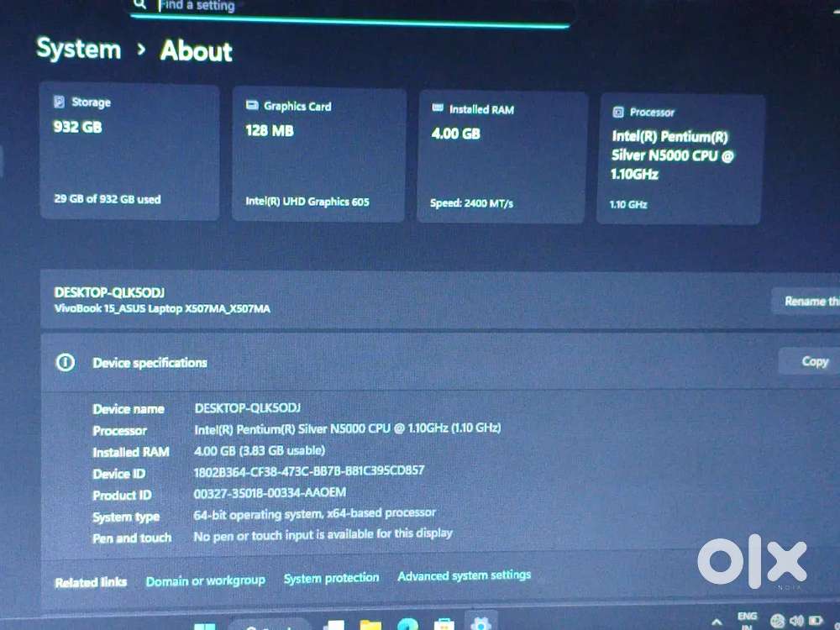Open Advanced system settings
Image resolution: width=840 pixels, height=630 pixels.
(464, 575)
